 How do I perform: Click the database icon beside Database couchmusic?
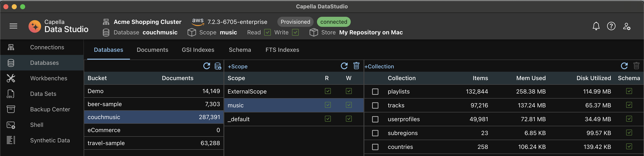click(x=106, y=32)
